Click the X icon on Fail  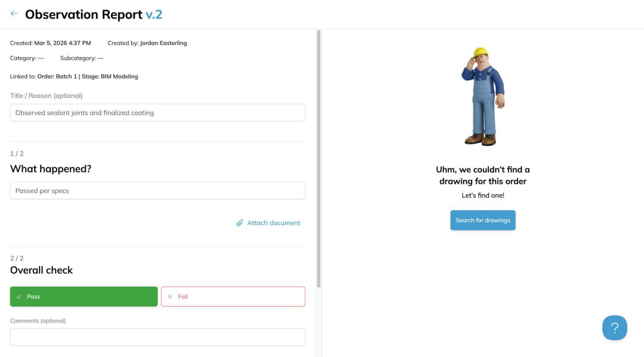tap(170, 297)
